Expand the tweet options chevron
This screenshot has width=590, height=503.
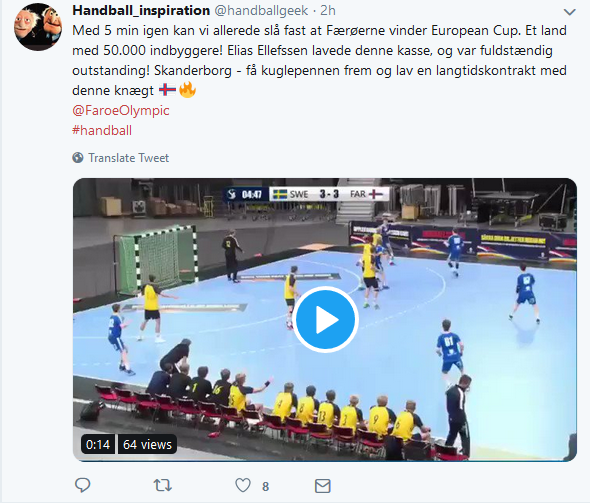click(x=569, y=12)
